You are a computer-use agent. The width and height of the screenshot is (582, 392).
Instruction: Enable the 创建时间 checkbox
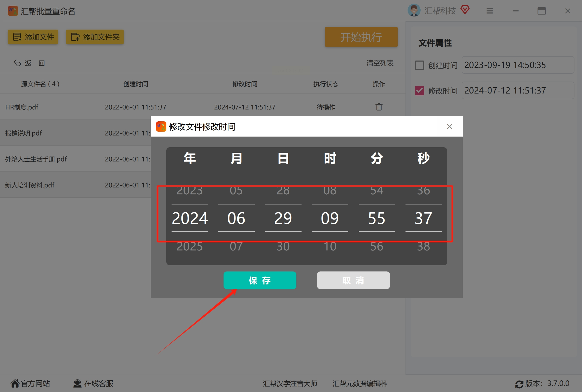tap(419, 65)
